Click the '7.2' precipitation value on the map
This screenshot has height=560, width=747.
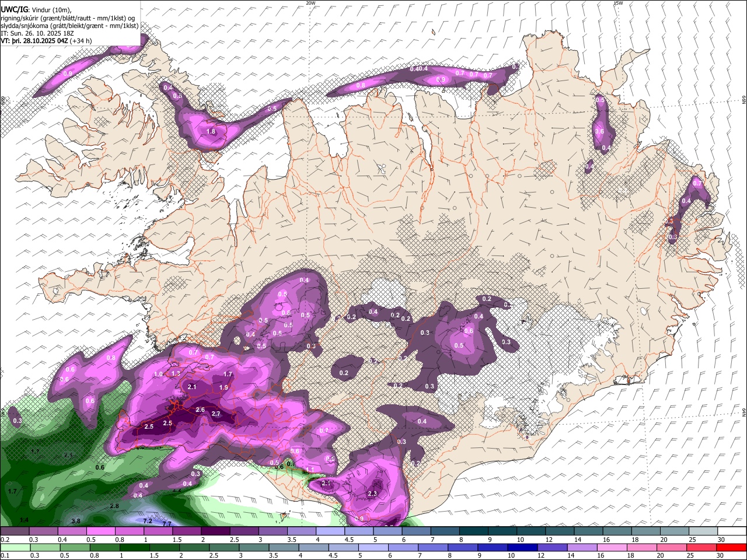tap(148, 520)
